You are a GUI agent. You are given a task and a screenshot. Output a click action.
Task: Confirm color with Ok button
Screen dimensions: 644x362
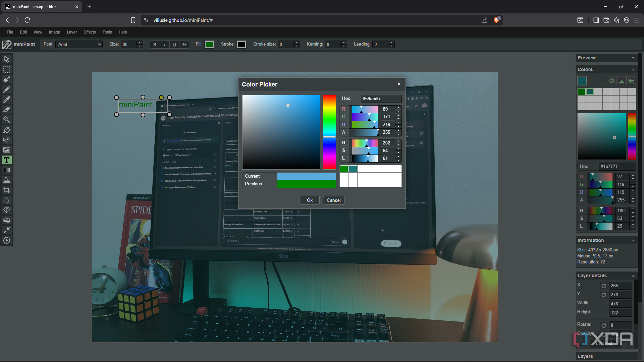310,200
